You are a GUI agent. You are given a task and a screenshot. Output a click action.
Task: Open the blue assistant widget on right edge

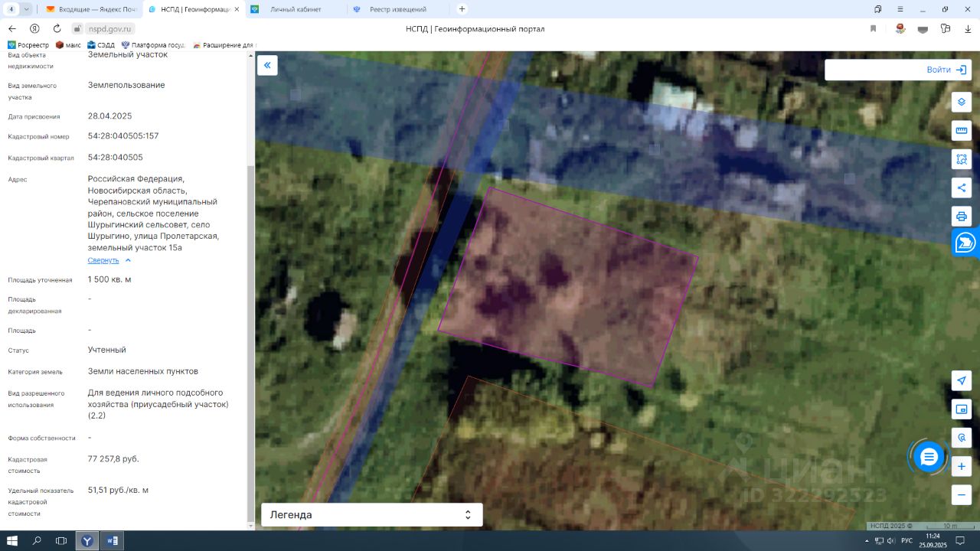(966, 243)
